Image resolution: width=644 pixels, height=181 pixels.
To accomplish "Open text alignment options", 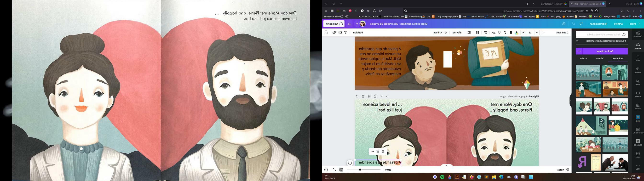I will [x=485, y=33].
